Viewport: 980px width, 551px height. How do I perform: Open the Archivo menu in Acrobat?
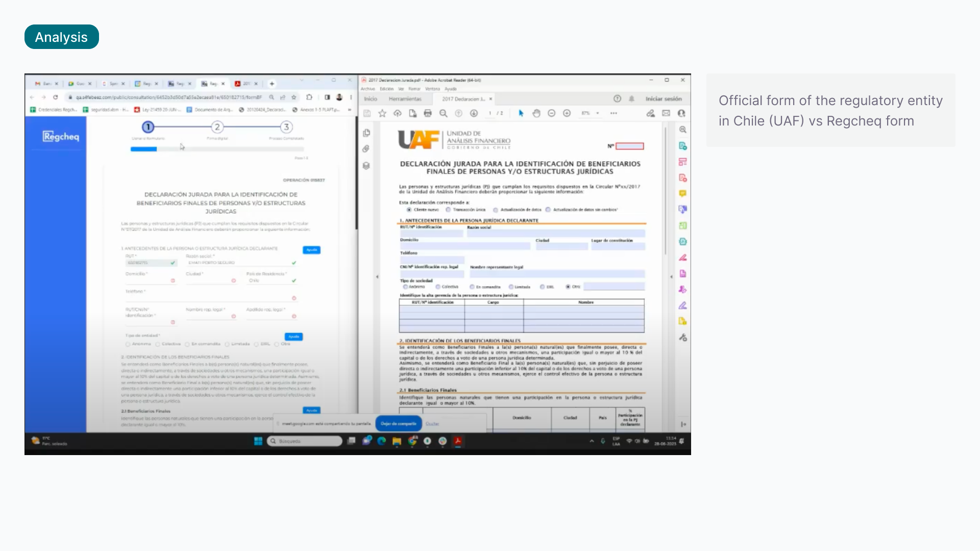coord(367,89)
